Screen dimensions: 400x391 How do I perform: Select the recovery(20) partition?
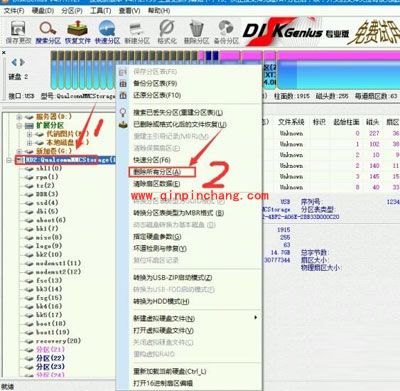point(58,341)
